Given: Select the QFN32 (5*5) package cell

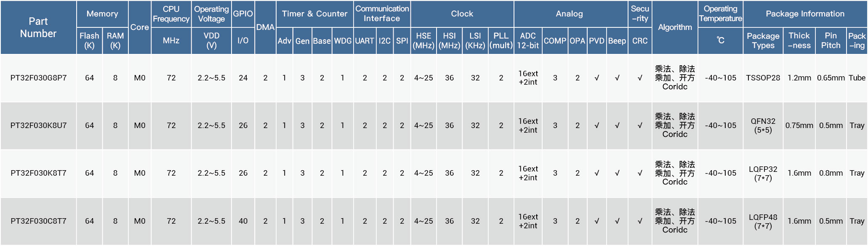Looking at the screenshot, I should 763,126.
